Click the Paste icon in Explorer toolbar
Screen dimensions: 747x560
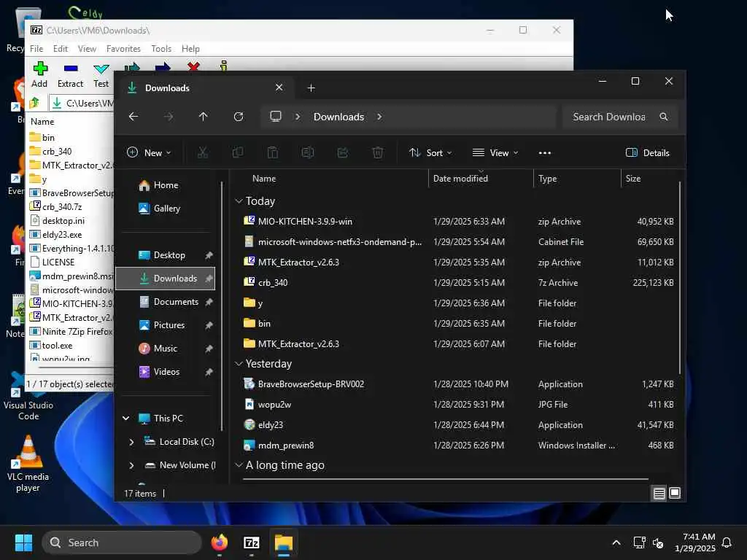(273, 152)
